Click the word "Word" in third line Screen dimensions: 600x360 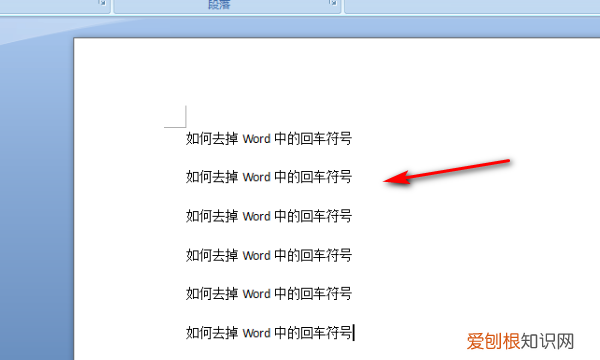coord(256,217)
